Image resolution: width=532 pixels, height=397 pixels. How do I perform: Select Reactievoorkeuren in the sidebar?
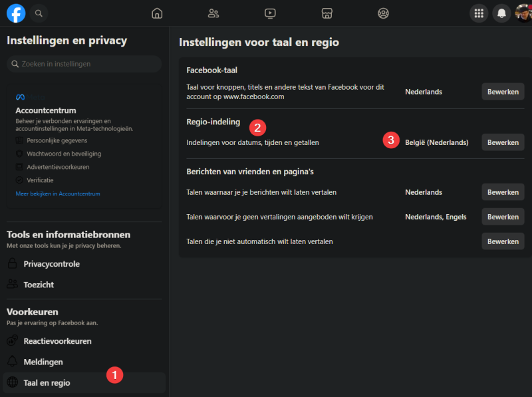pyautogui.click(x=57, y=341)
